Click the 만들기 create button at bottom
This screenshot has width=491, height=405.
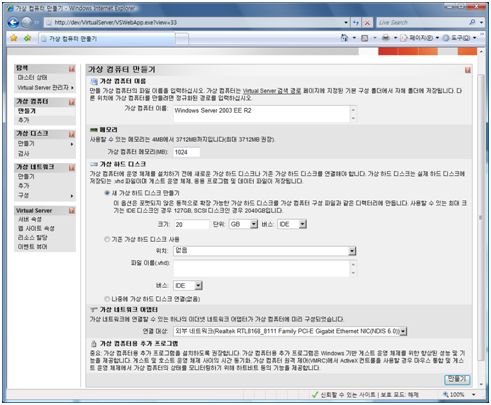click(x=457, y=379)
